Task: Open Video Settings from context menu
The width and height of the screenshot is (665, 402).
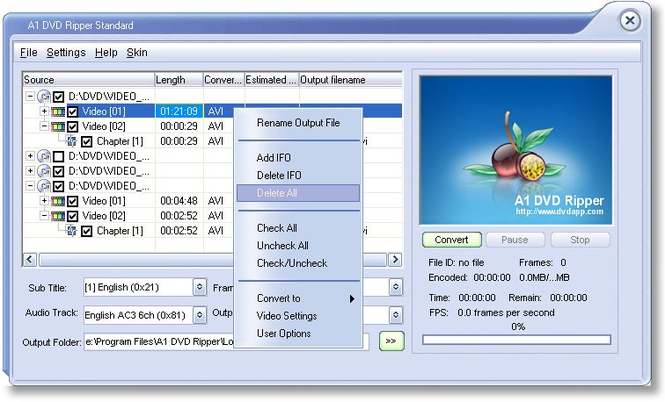Action: coord(298,316)
